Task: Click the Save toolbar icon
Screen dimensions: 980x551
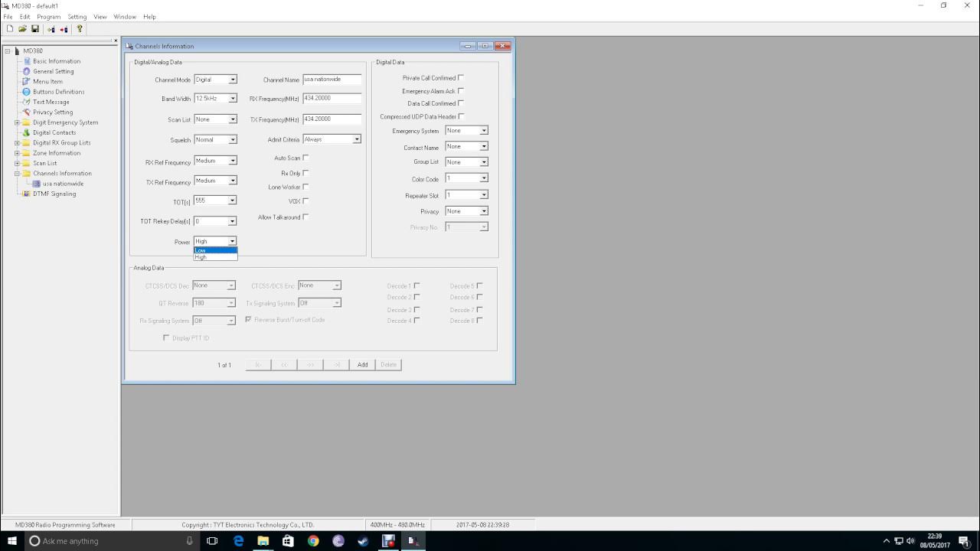Action: point(35,29)
